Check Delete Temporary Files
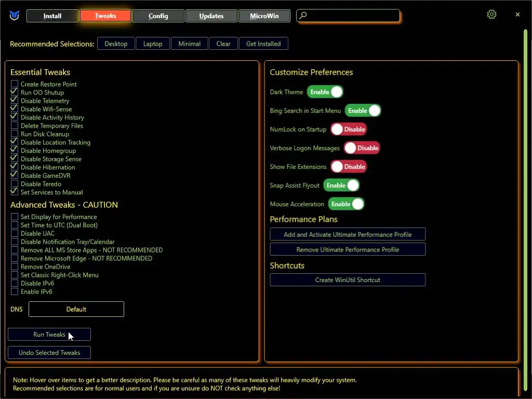 14,125
